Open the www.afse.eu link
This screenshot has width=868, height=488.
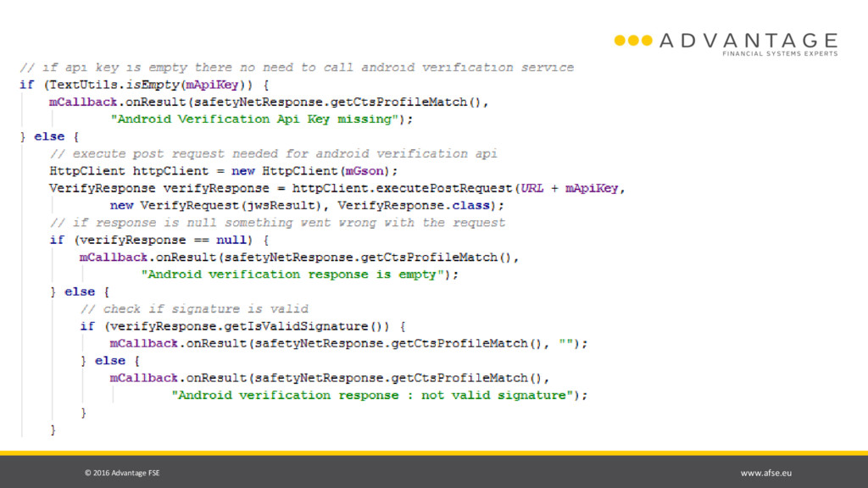pyautogui.click(x=766, y=473)
